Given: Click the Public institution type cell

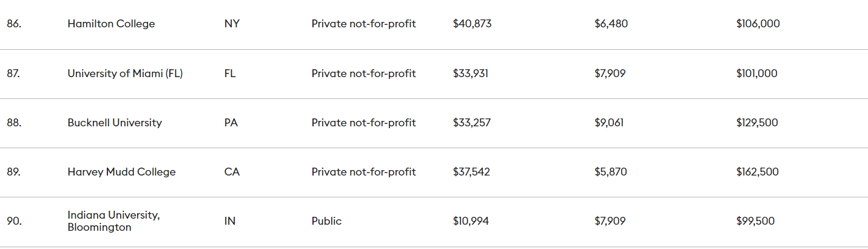Looking at the screenshot, I should [x=326, y=221].
